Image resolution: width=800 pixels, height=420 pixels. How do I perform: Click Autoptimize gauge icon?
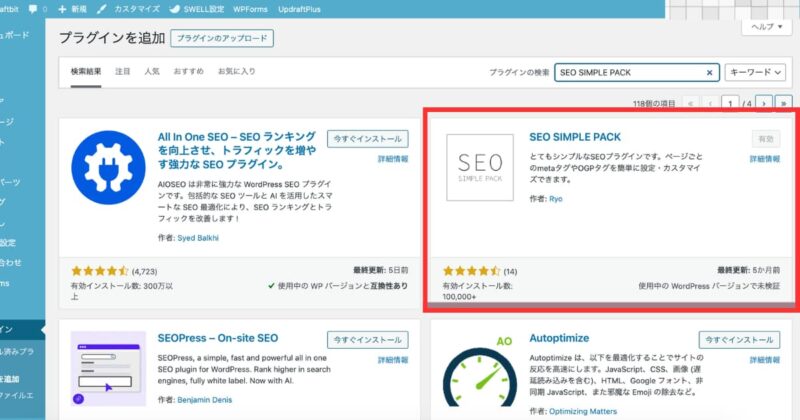(x=480, y=372)
